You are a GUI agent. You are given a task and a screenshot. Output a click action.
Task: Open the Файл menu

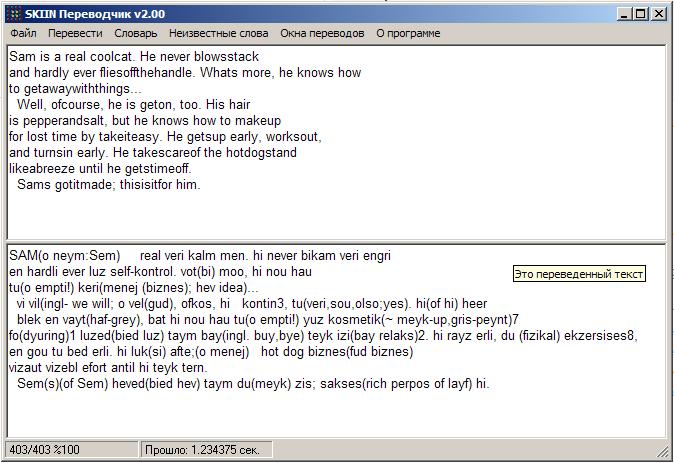tap(23, 33)
